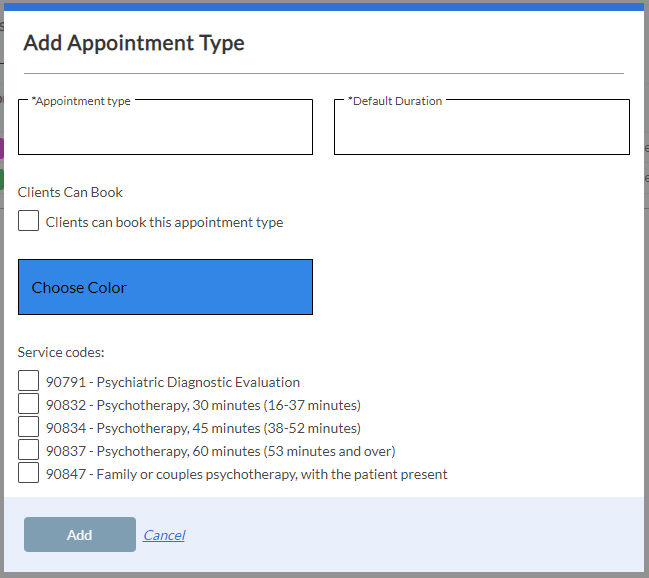Check the 90791 Psychiatric Diagnostic Evaluation box
The height and width of the screenshot is (578, 649).
click(29, 381)
